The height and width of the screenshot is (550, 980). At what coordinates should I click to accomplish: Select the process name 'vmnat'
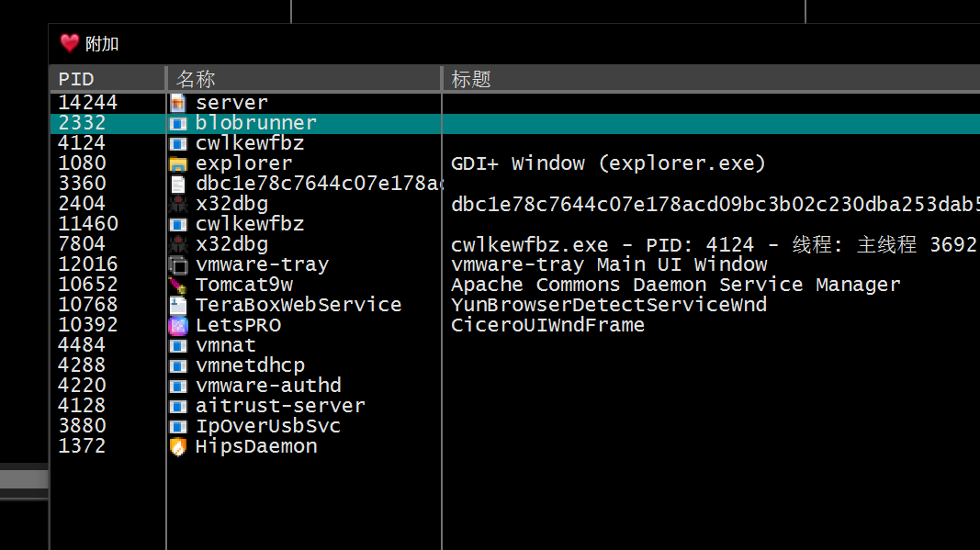(x=226, y=345)
